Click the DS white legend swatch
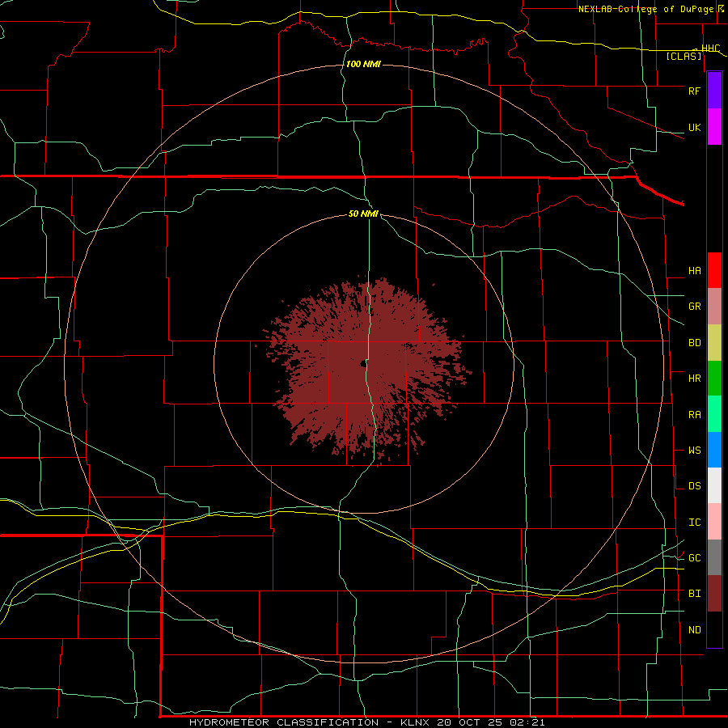Image resolution: width=728 pixels, height=728 pixels. point(714,485)
